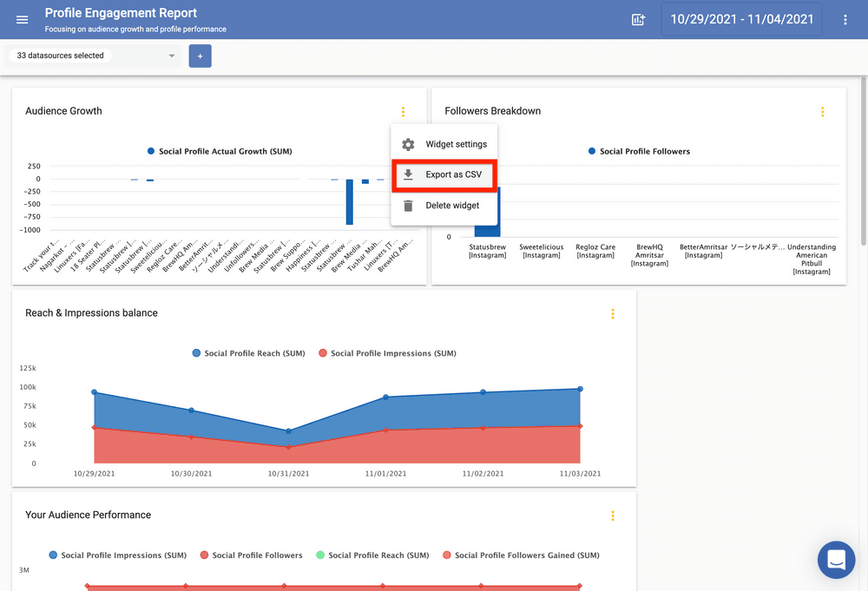Click the add widget chart icon

(639, 19)
